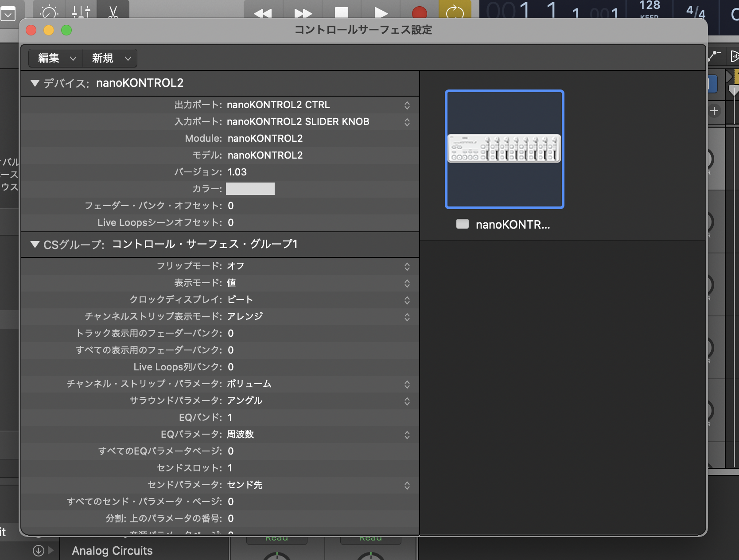Click the red record button

coord(419,12)
